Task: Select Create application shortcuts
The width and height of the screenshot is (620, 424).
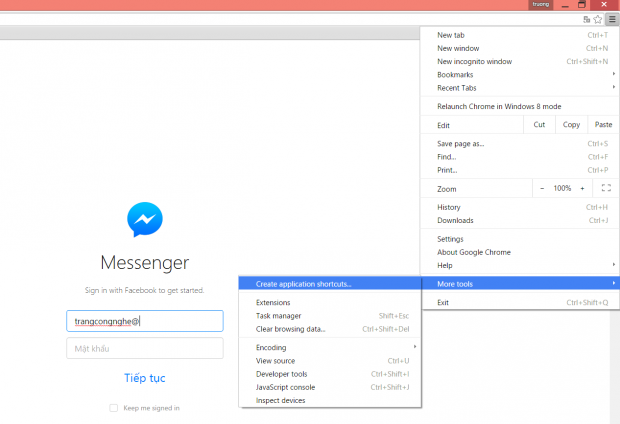Action: pos(330,284)
